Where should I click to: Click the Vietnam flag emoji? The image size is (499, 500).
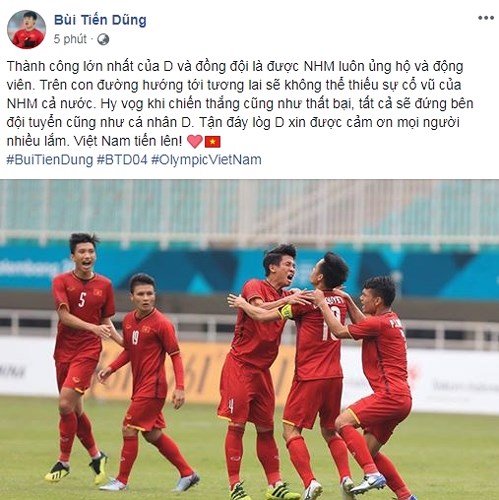pos(212,142)
